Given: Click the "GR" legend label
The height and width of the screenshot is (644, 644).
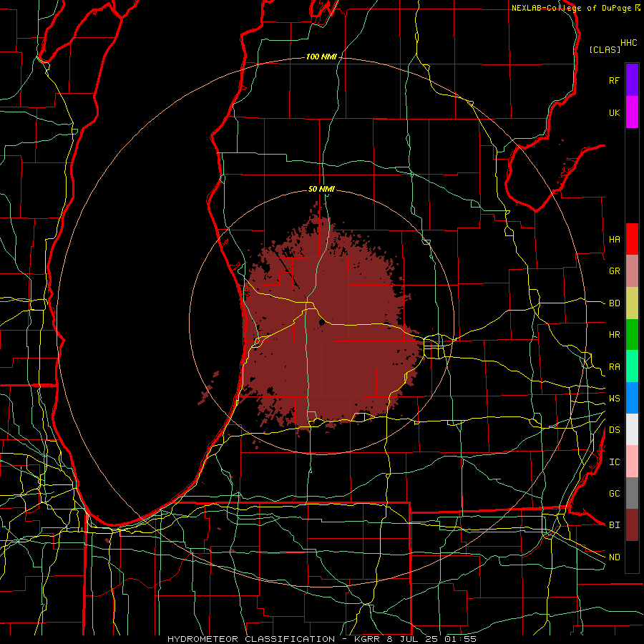Looking at the screenshot, I should pyautogui.click(x=614, y=271).
